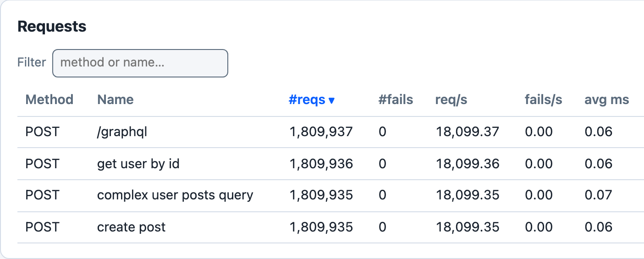
Task: Sort by the Method column header
Action: point(50,100)
